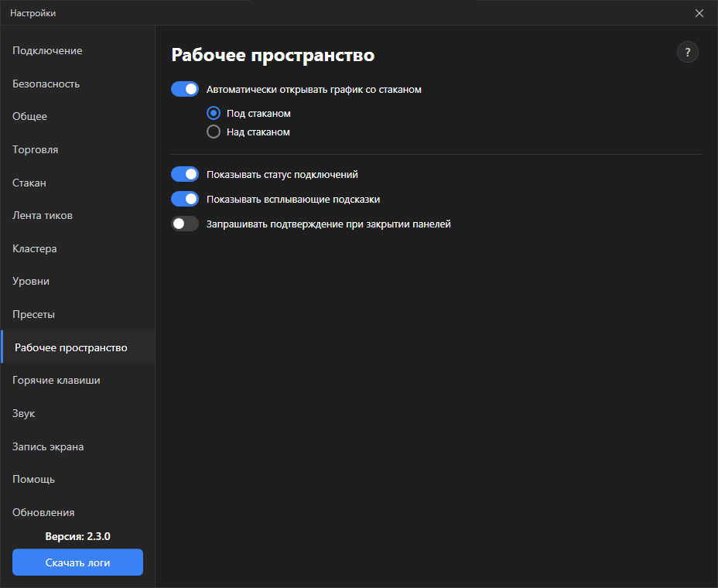This screenshot has width=718, height=588.
Task: Click the "Версия: 2.3.0" version text
Action: pyautogui.click(x=78, y=536)
